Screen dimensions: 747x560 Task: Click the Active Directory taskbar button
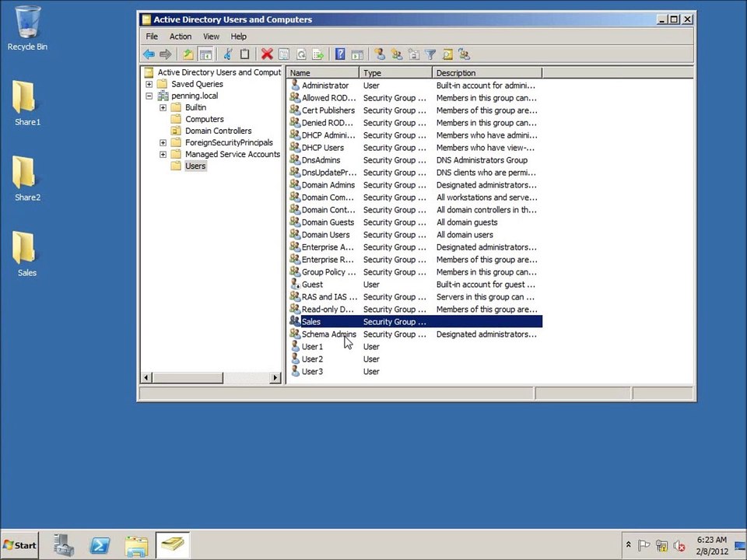point(173,545)
